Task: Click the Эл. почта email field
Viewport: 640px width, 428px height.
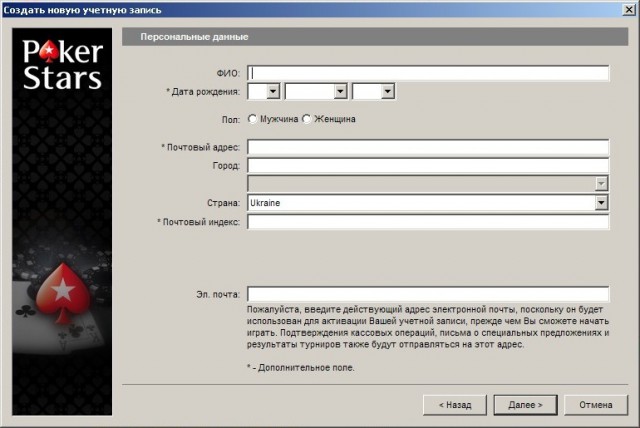Action: click(x=428, y=294)
